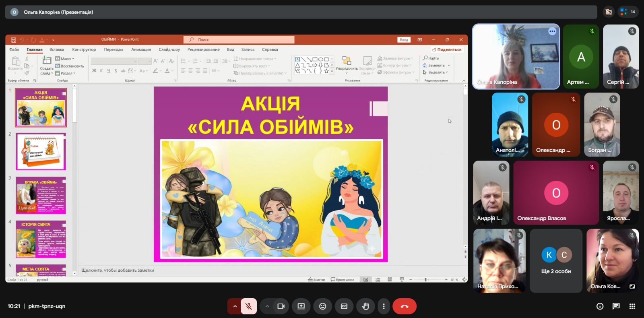Toggle the camera on or off
This screenshot has width=644, height=318.
pyautogui.click(x=281, y=306)
